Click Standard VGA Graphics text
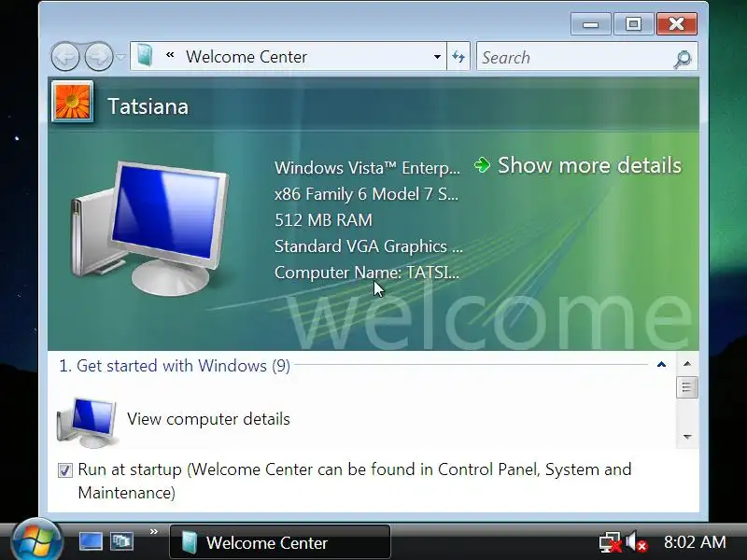The width and height of the screenshot is (747, 560). [368, 246]
